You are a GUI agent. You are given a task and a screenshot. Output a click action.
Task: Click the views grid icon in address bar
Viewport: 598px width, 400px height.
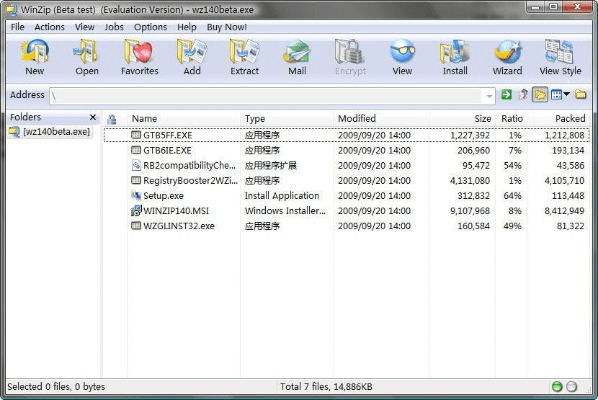[x=556, y=95]
